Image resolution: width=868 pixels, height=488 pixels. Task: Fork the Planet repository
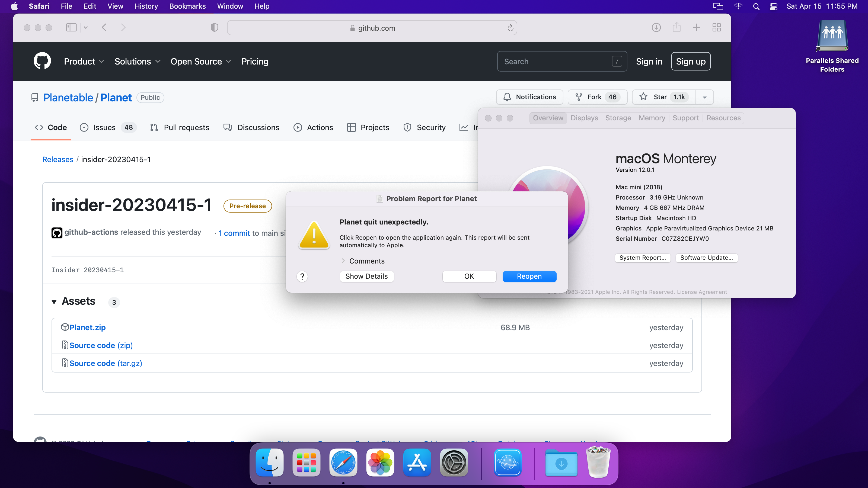point(597,97)
